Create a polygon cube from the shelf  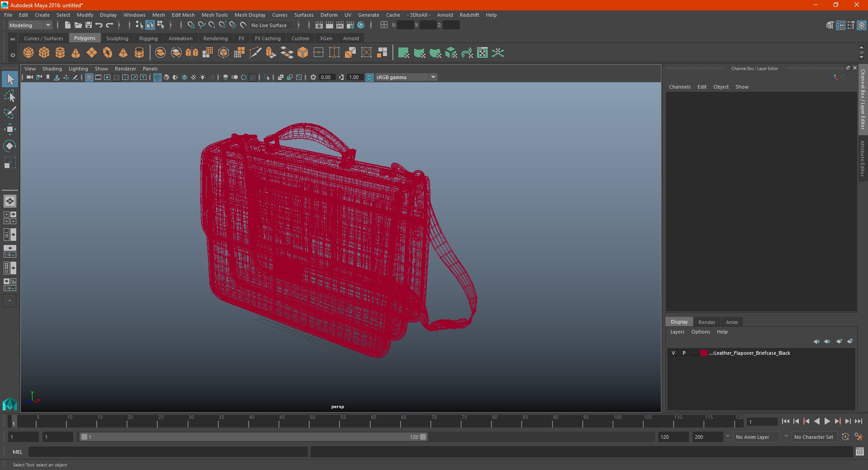tap(44, 53)
